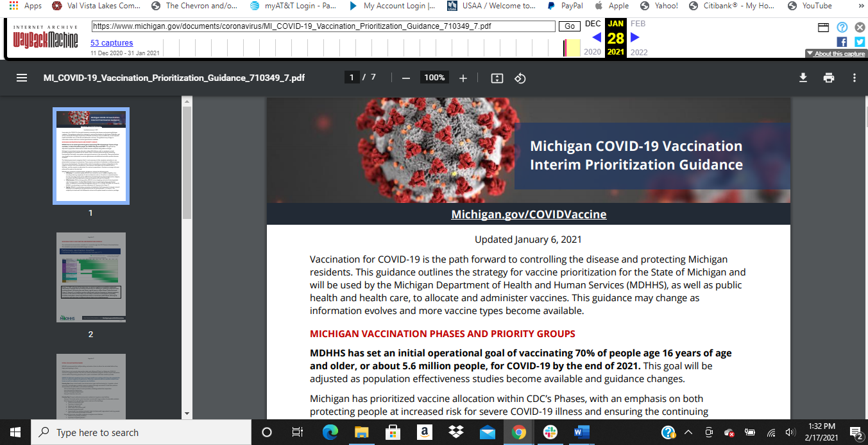Open the Wayback Machine help icon
The image size is (868, 445).
842,27
